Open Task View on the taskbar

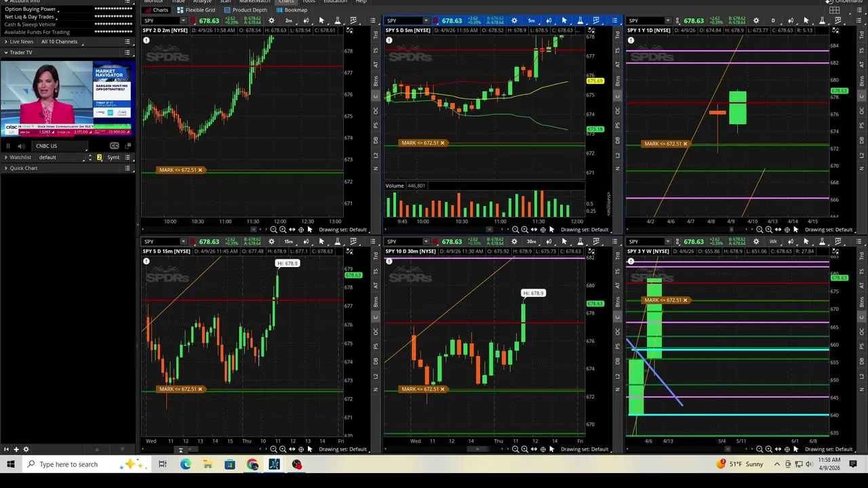(163, 464)
